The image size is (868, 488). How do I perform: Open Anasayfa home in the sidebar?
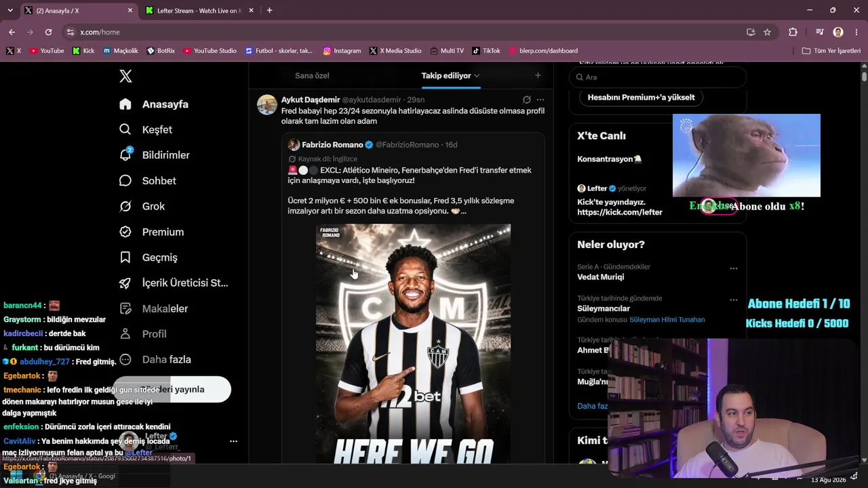pos(154,104)
